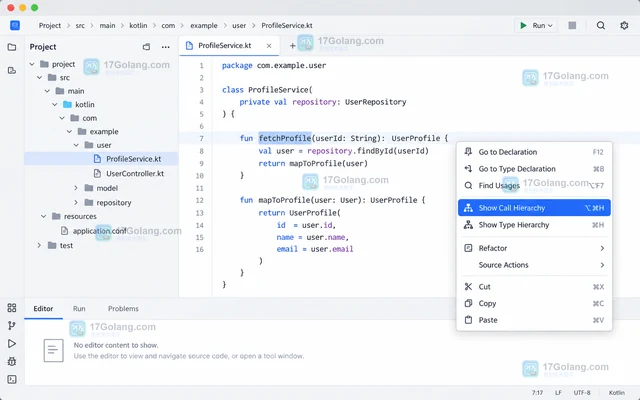Expand the test folder chevron

(x=39, y=245)
